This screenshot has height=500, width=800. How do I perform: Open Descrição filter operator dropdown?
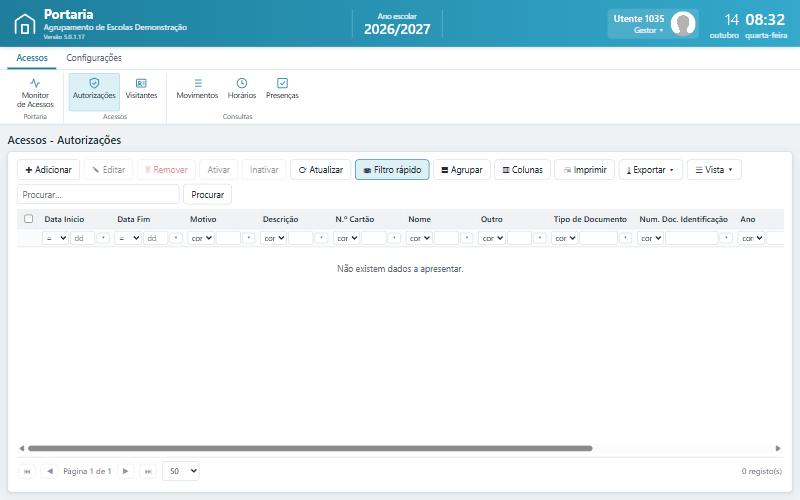click(x=273, y=238)
